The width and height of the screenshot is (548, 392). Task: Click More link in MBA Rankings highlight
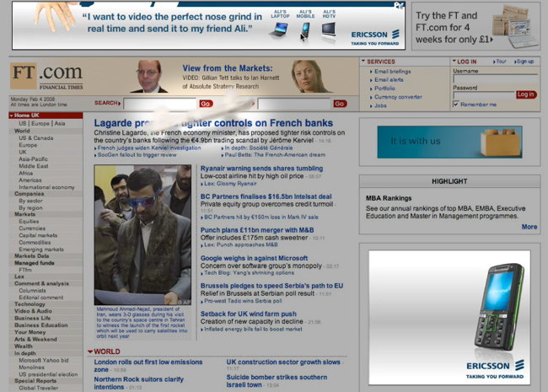[x=529, y=227]
